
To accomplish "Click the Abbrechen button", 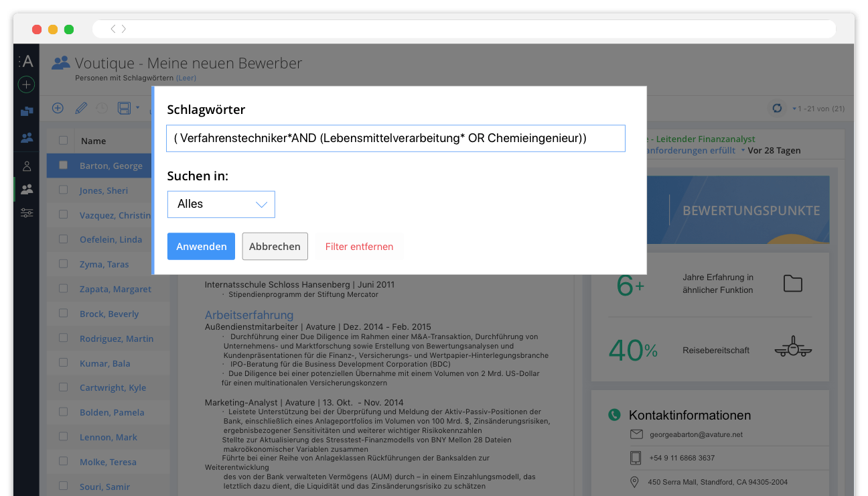I will point(275,246).
